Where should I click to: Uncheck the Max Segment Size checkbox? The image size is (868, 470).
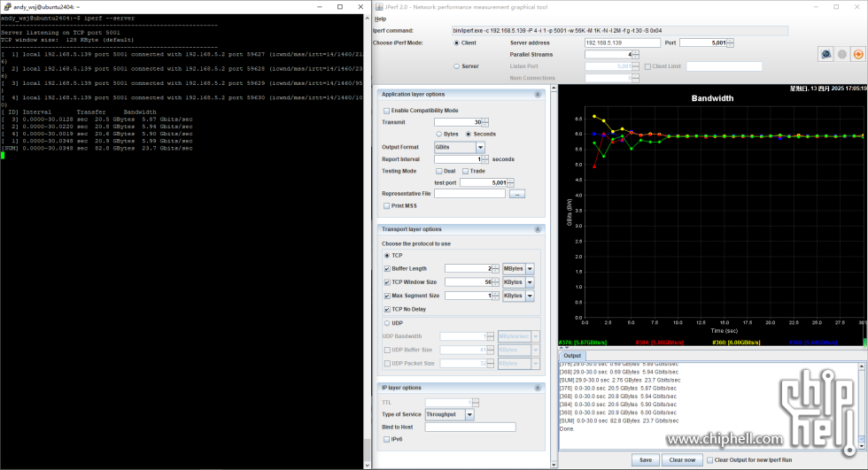tap(387, 296)
